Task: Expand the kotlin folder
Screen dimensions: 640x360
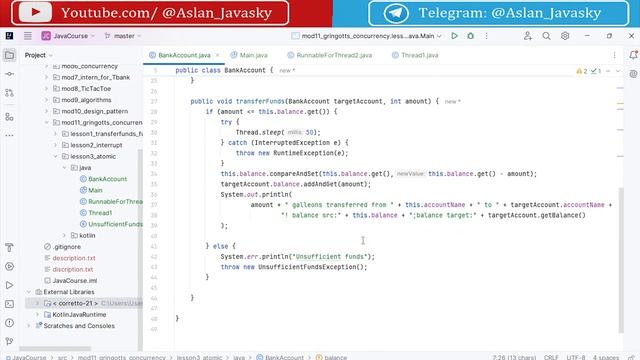Action: [64, 236]
